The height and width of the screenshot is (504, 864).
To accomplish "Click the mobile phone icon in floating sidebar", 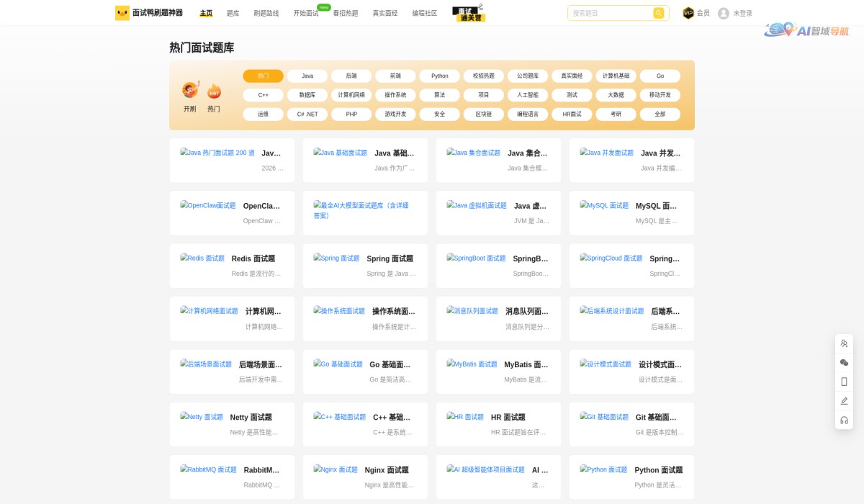I will (x=844, y=382).
